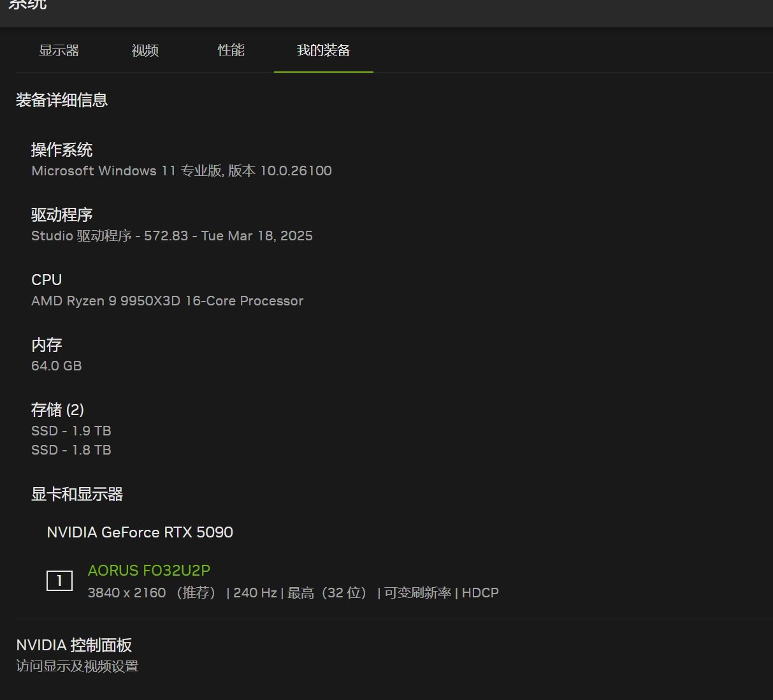
Task: Click the 驱动程序 label
Action: click(x=62, y=215)
